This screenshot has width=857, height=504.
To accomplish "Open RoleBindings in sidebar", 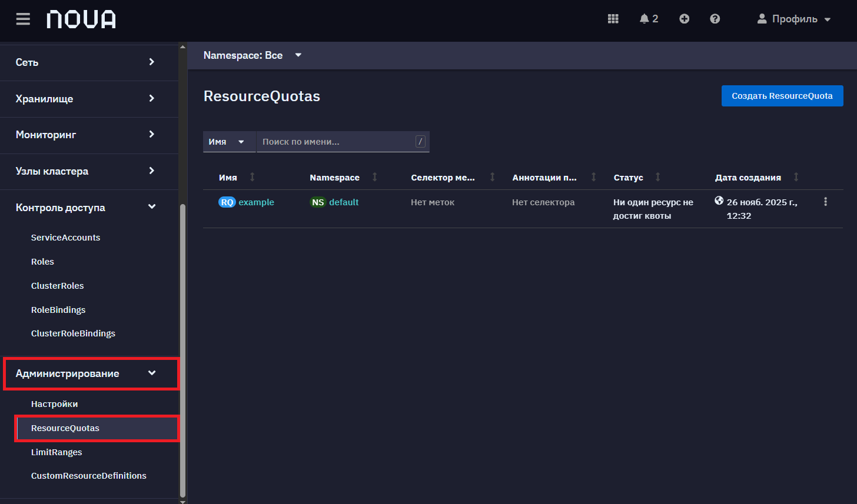I will coord(58,310).
